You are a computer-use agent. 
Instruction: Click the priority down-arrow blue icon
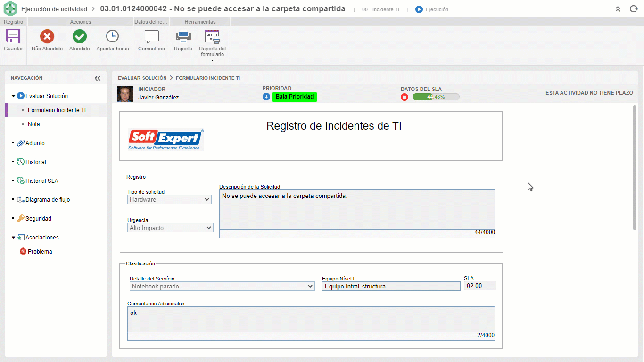coord(266,97)
